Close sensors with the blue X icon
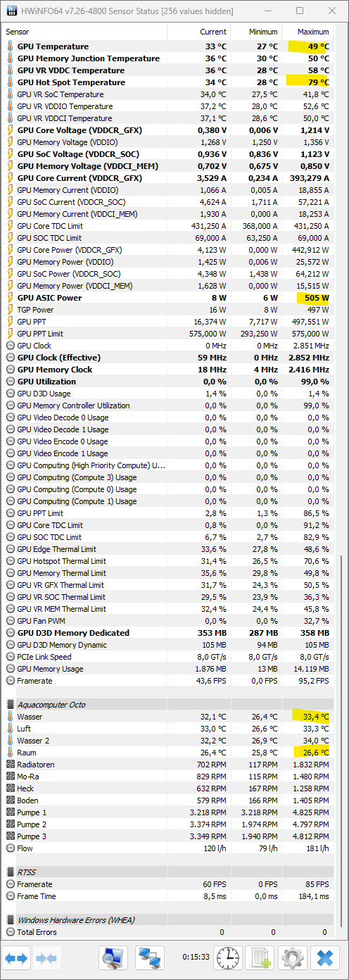The width and height of the screenshot is (349, 980). pos(324,957)
